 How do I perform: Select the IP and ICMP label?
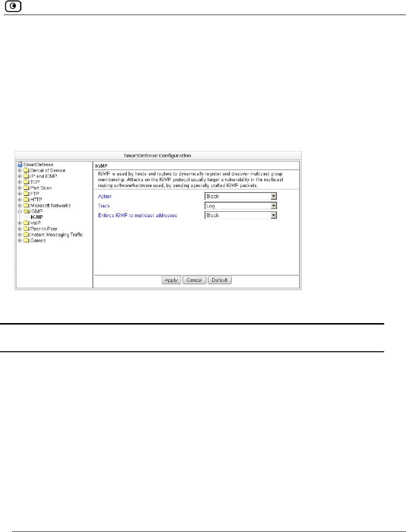[x=44, y=176]
